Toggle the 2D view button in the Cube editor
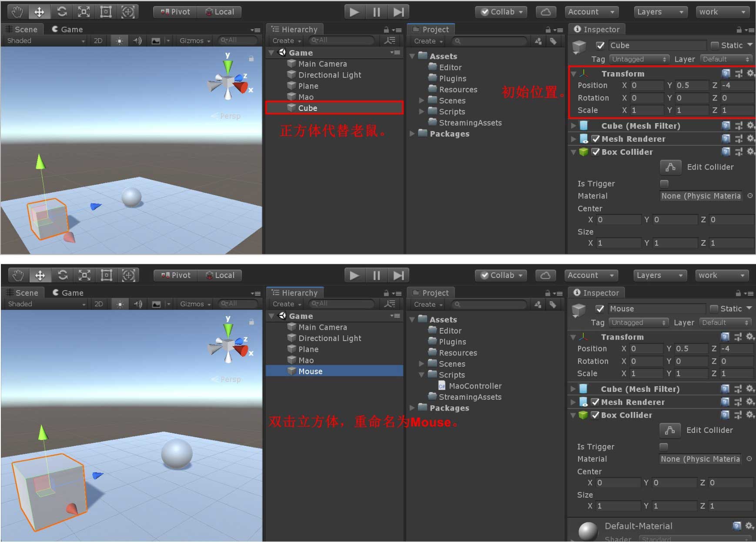This screenshot has height=542, width=756. [98, 40]
